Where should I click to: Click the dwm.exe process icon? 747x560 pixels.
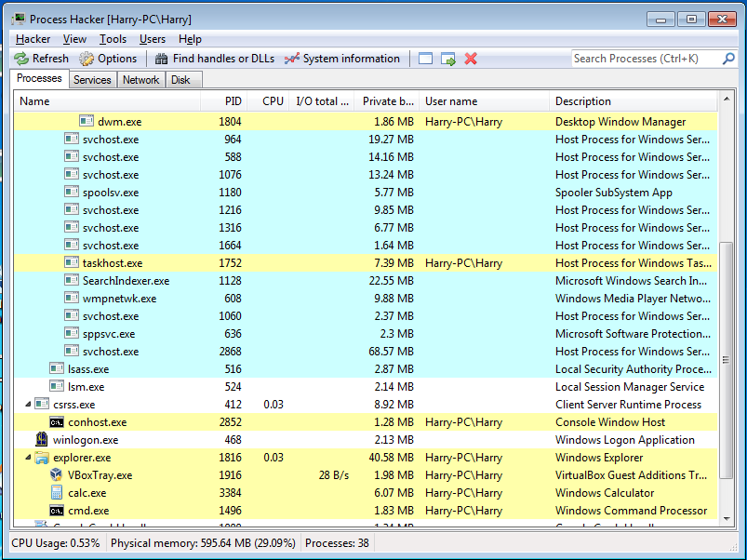87,121
